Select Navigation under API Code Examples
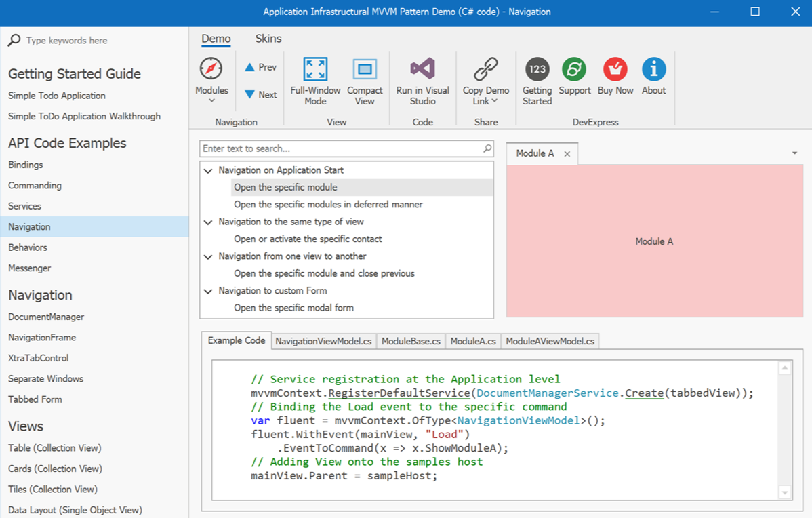812x518 pixels. point(94,227)
